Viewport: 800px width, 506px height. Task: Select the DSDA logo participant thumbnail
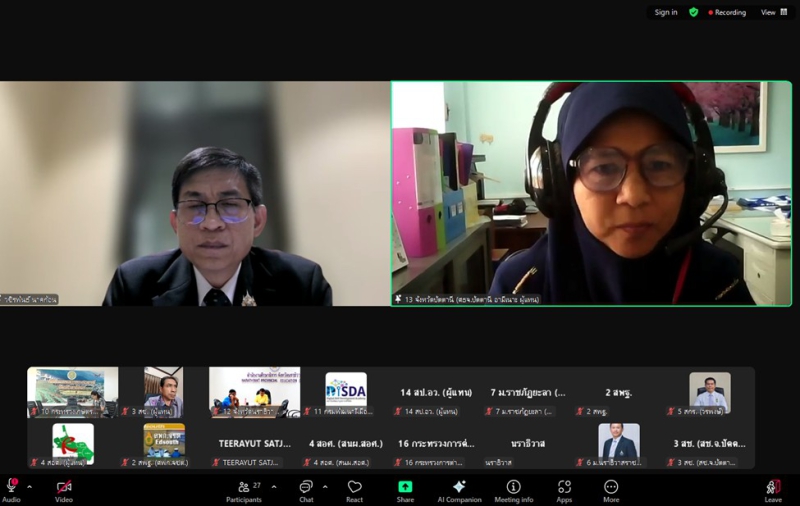point(346,391)
